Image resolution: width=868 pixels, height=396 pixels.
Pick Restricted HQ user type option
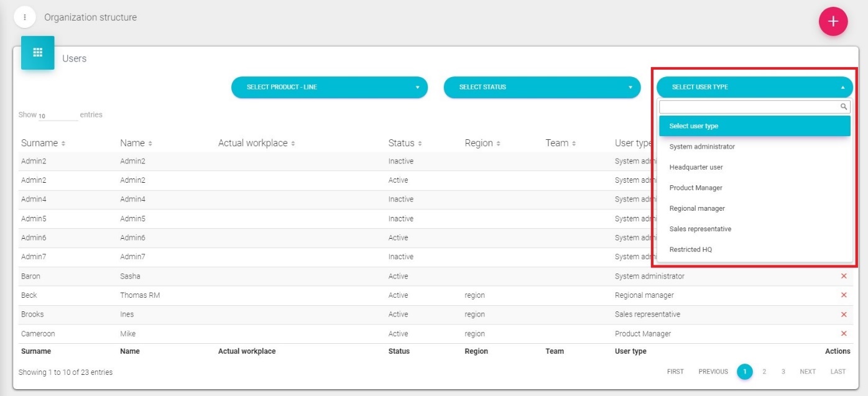pos(691,249)
